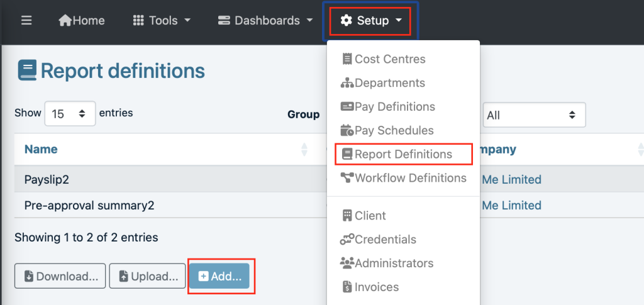644x305 pixels.
Task: Open the hamburger sidebar menu
Action: click(26, 21)
